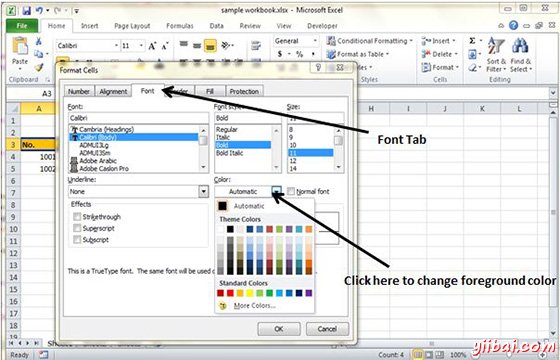Click the Cancel button
The height and width of the screenshot is (360, 560).
tap(327, 329)
